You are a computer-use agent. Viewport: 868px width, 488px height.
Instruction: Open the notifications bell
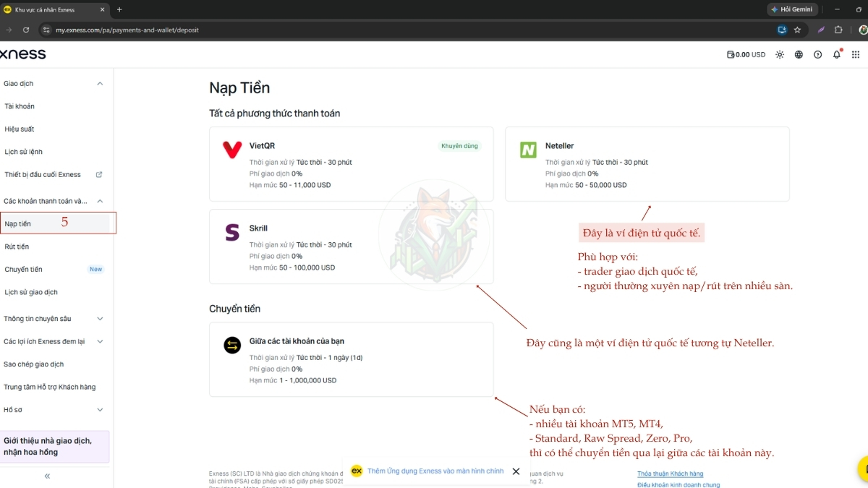837,54
